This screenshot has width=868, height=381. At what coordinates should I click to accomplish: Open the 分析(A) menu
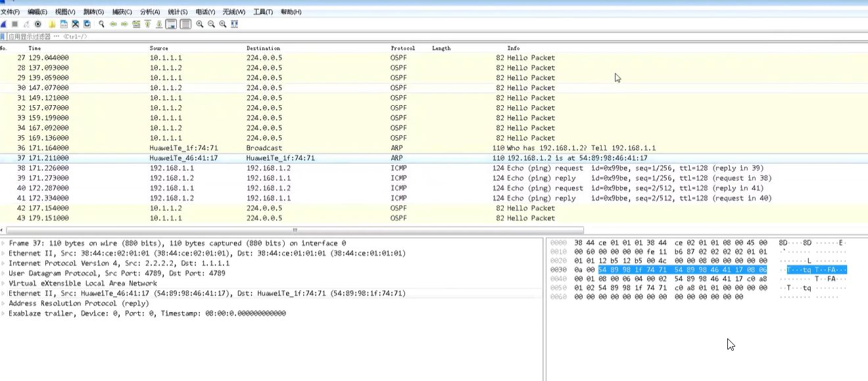coord(150,12)
